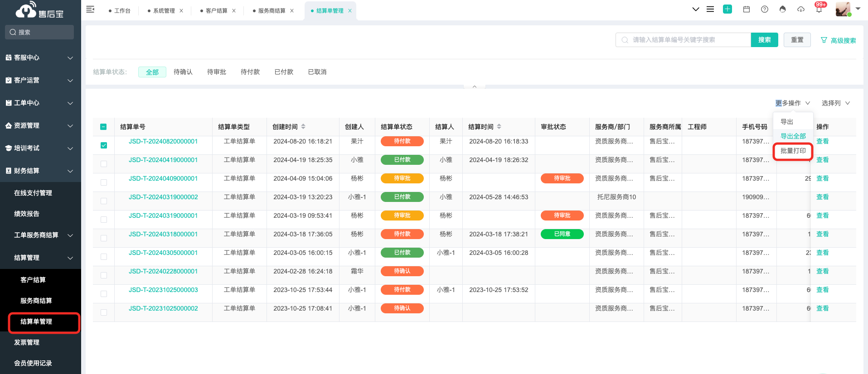Click the 重置 button
The height and width of the screenshot is (374, 868).
(x=797, y=40)
